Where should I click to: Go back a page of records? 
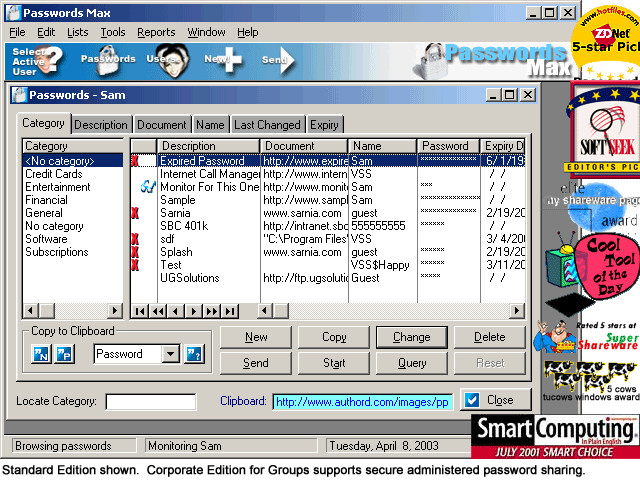coord(158,311)
